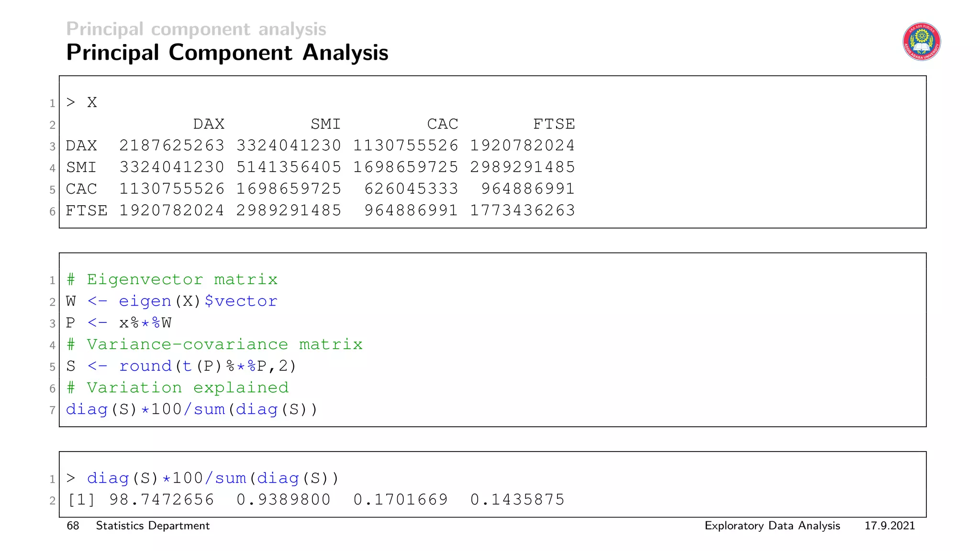This screenshot has height=551, width=980.
Task: Click the '# Variation explained' comment
Action: tap(178, 388)
